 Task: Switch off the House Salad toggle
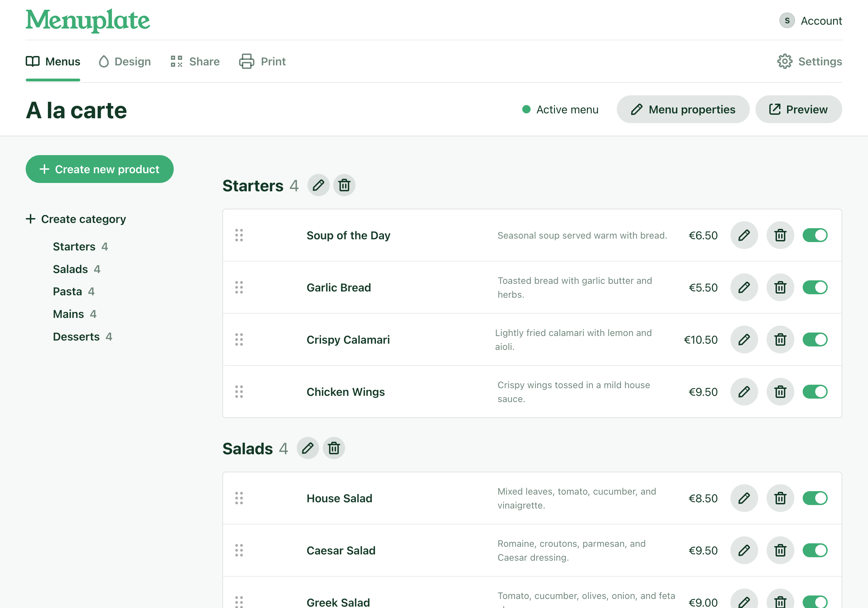(815, 498)
